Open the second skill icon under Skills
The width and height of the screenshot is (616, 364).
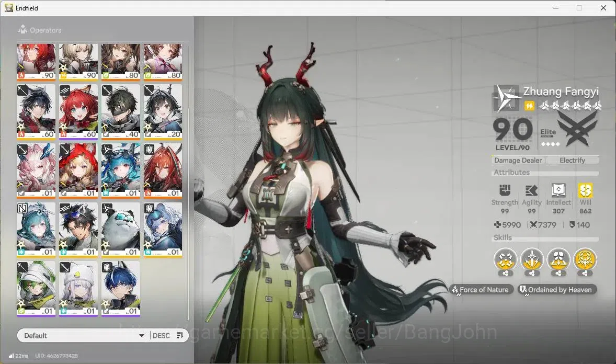click(x=532, y=259)
